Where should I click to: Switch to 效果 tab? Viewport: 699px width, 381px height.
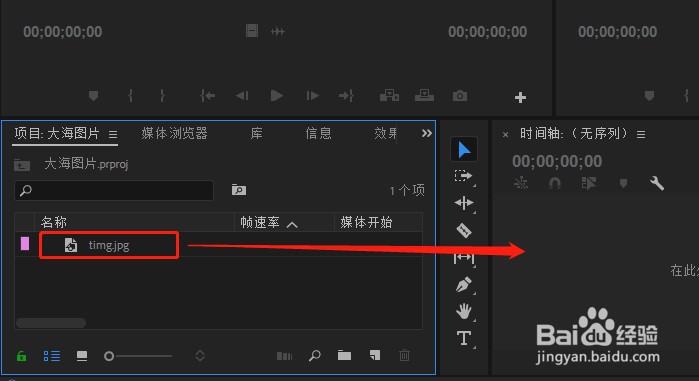pyautogui.click(x=385, y=133)
